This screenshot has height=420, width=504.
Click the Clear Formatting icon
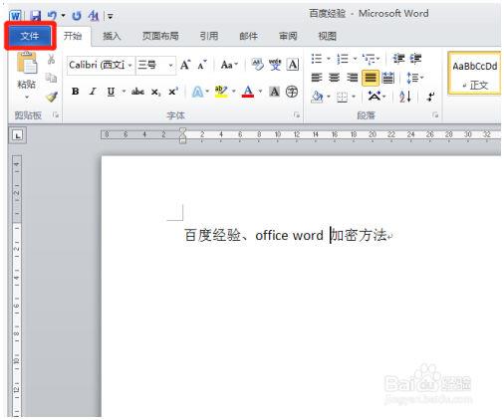pos(257,65)
